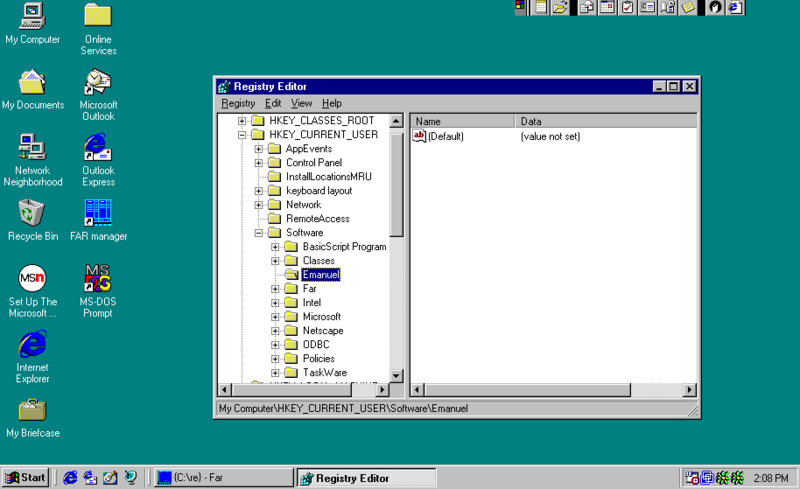Click New Task clipboard icon on shortcut bar
Image resolution: width=800 pixels, height=489 pixels.
coord(628,7)
